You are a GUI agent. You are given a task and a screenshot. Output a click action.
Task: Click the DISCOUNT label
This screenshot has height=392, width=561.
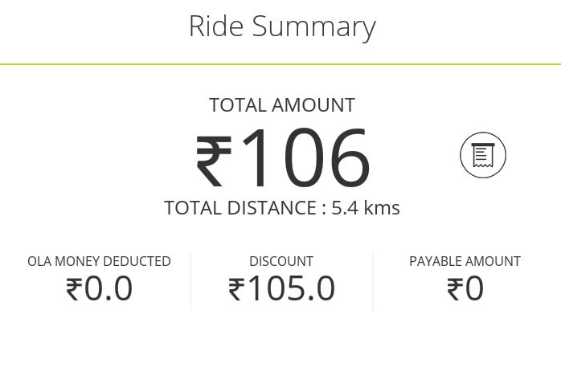281,261
